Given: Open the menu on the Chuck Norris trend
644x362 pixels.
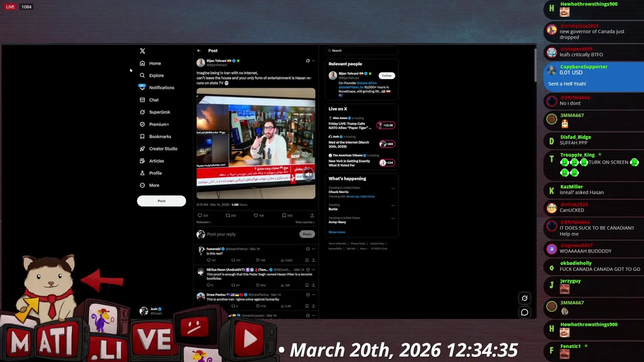Looking at the screenshot, I should click(x=393, y=189).
